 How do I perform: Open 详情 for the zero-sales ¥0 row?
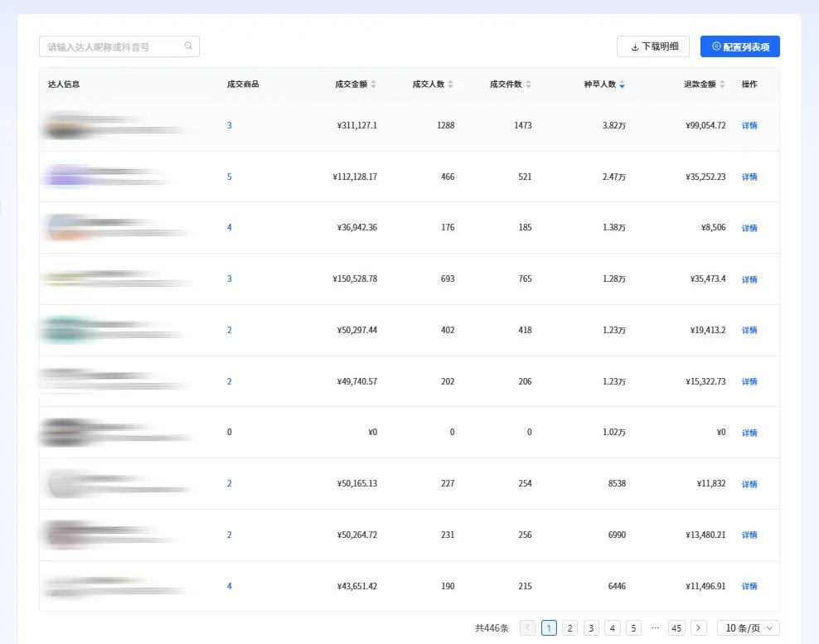(x=749, y=433)
